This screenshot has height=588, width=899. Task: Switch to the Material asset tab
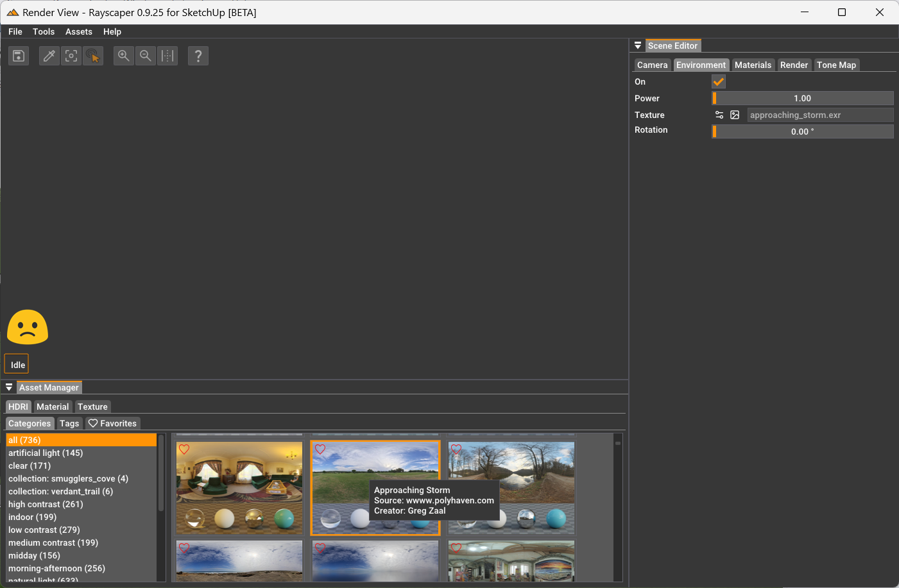point(53,407)
